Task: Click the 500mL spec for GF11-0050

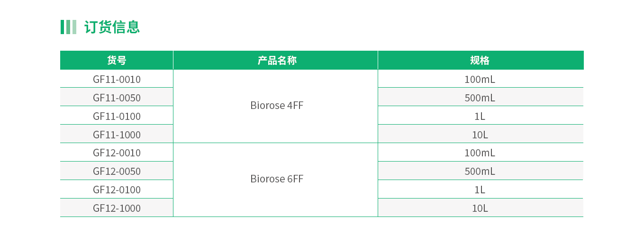Action: tap(481, 98)
